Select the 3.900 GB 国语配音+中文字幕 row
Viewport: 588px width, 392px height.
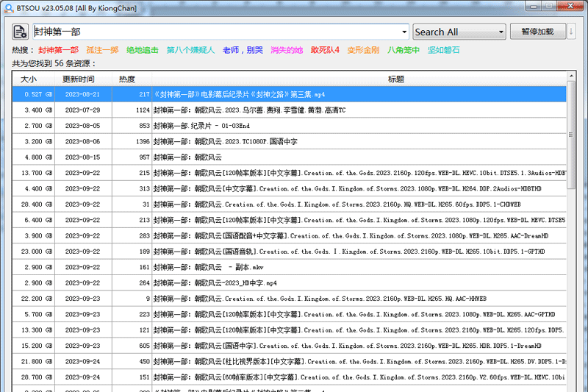coord(289,236)
